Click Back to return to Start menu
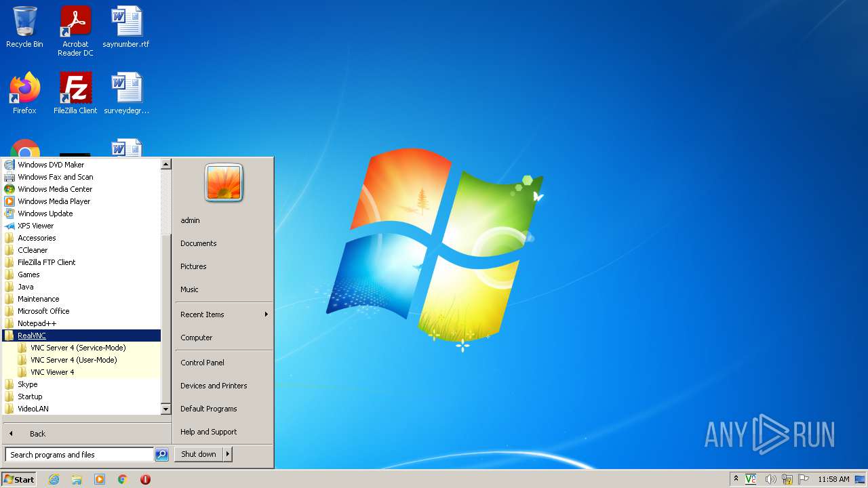This screenshot has height=488, width=868. pos(87,434)
